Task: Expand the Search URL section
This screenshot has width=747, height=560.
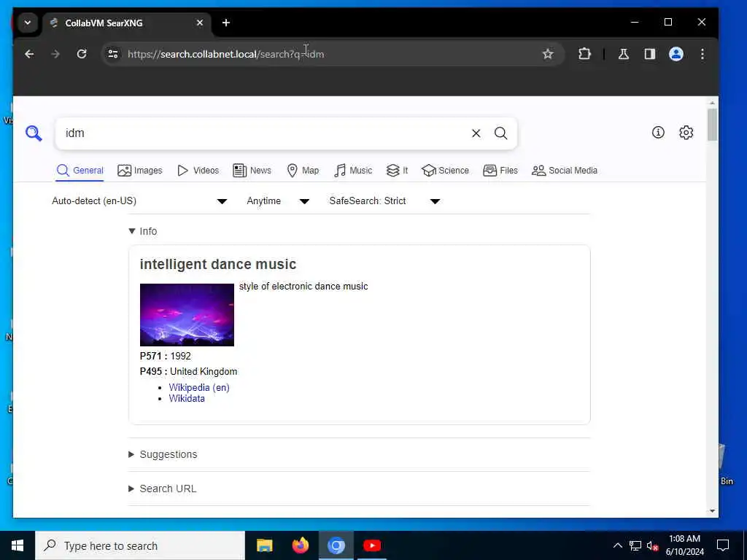Action: (162, 489)
